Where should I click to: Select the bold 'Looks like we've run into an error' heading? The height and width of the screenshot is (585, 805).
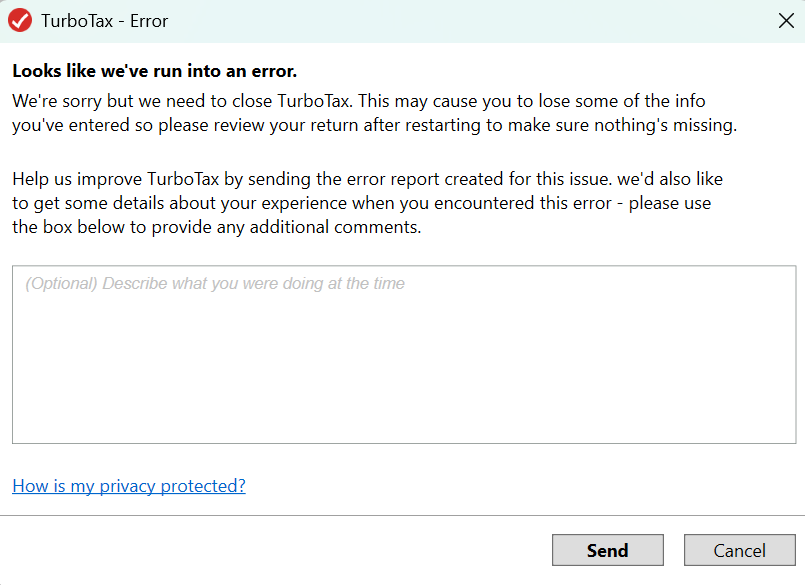pos(148,71)
